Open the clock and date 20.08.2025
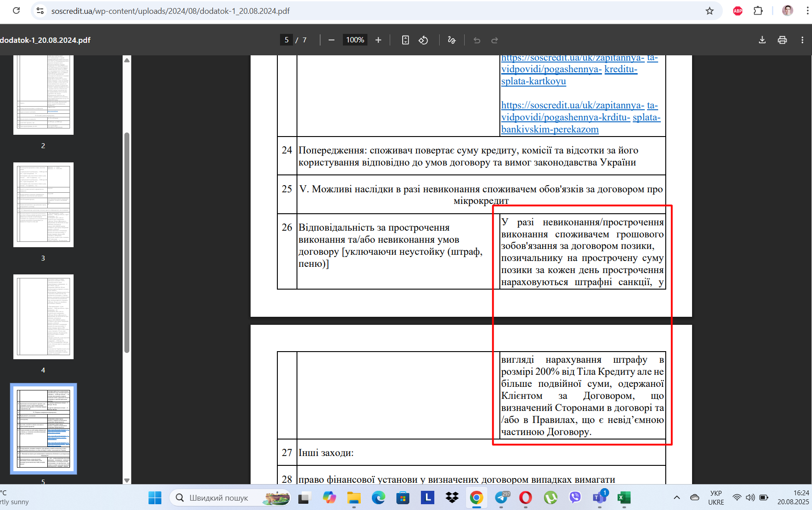 [793, 498]
